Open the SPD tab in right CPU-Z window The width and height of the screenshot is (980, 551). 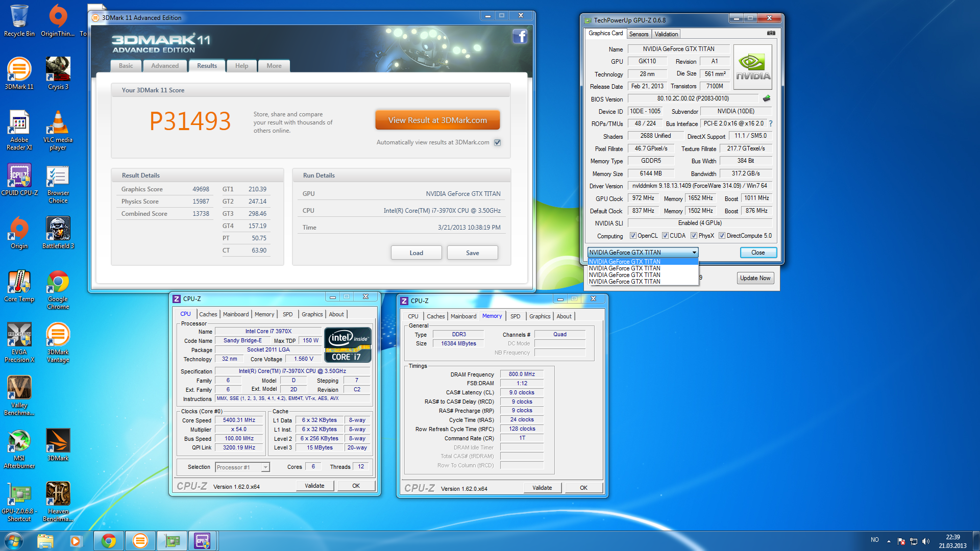[516, 316]
